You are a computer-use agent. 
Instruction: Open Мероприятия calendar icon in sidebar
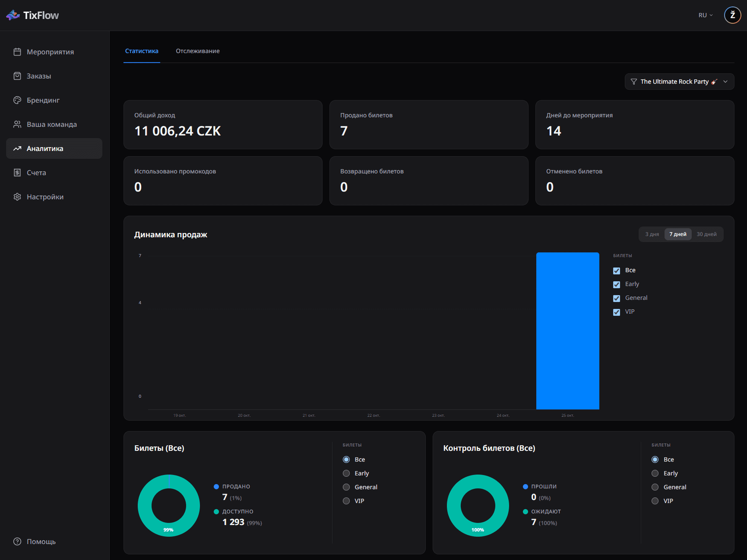[17, 52]
